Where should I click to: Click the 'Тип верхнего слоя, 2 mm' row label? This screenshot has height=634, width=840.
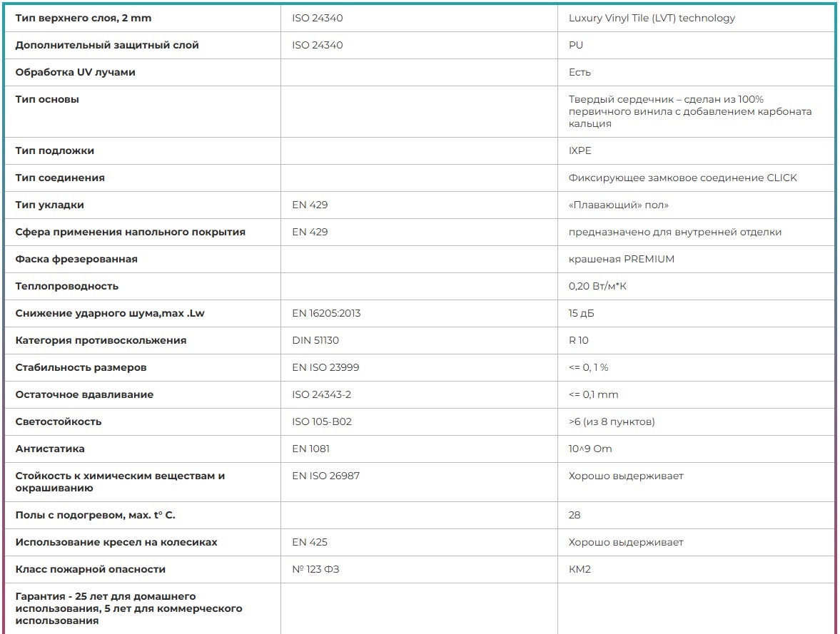pyautogui.click(x=83, y=19)
